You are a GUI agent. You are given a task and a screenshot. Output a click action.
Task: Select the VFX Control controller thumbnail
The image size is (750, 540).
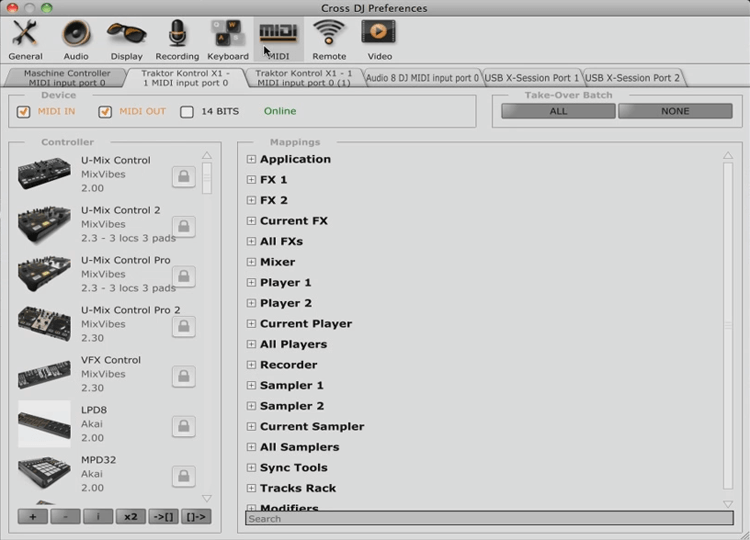tap(44, 374)
